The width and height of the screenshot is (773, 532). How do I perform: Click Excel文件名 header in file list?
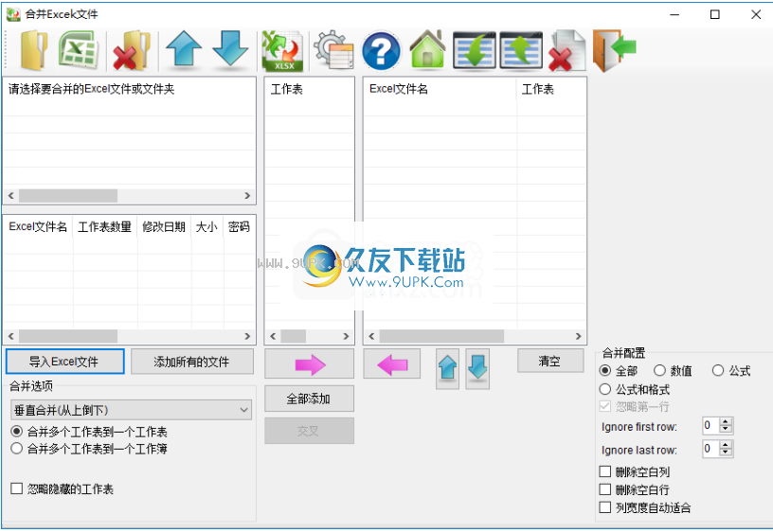(38, 226)
